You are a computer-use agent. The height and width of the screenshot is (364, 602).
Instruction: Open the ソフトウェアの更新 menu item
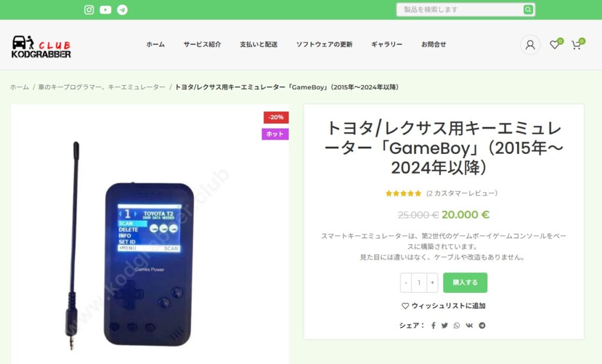324,45
